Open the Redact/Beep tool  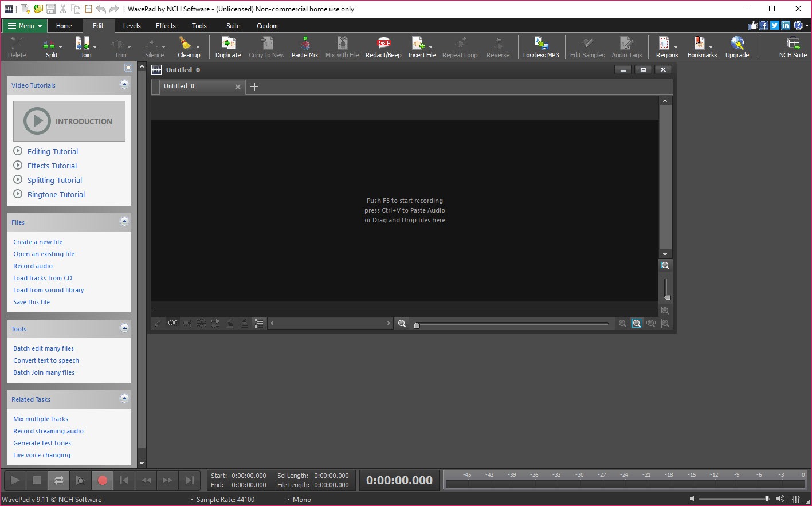click(x=383, y=47)
